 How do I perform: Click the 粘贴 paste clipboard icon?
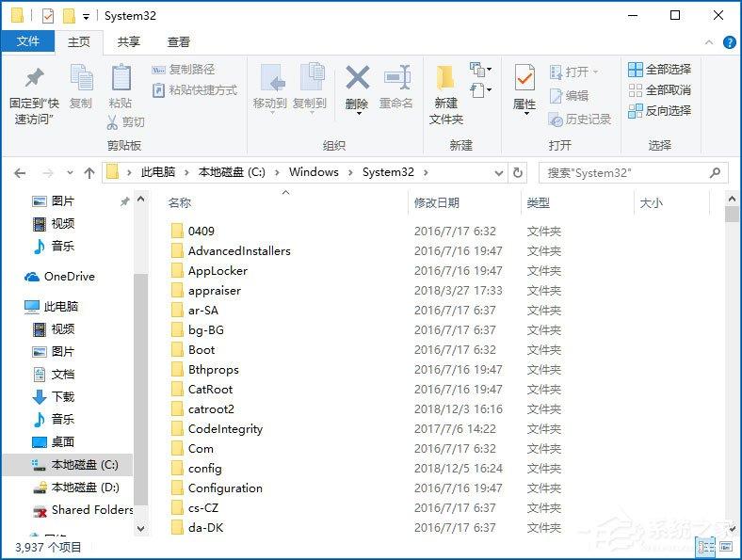coord(121,77)
